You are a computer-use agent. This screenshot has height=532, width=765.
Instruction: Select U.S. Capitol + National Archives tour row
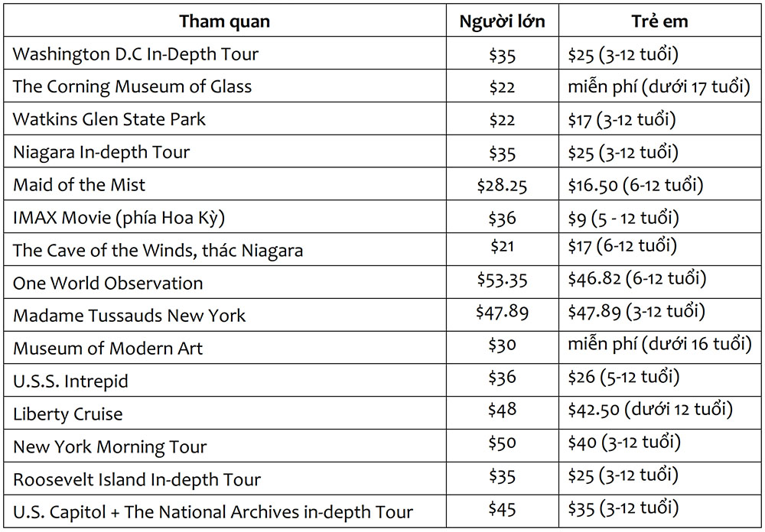[x=382, y=511]
